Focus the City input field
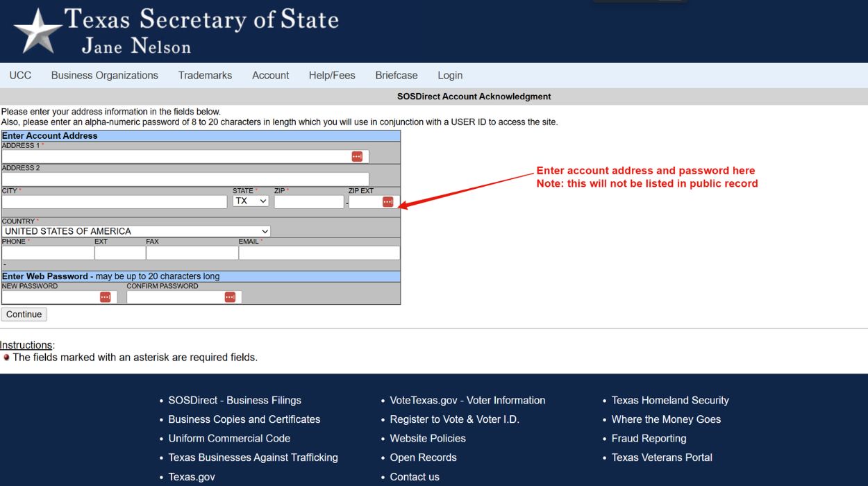This screenshot has height=486, width=868. click(115, 202)
